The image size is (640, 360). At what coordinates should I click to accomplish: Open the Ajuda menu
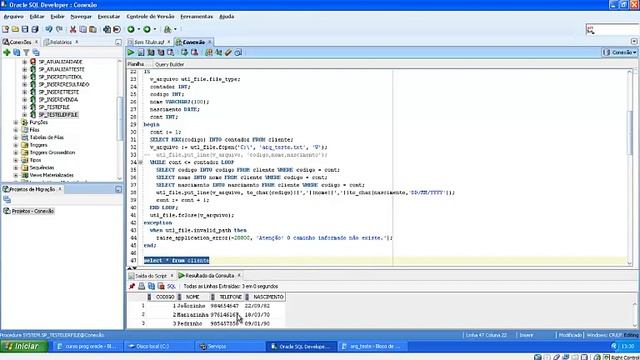coord(227,17)
